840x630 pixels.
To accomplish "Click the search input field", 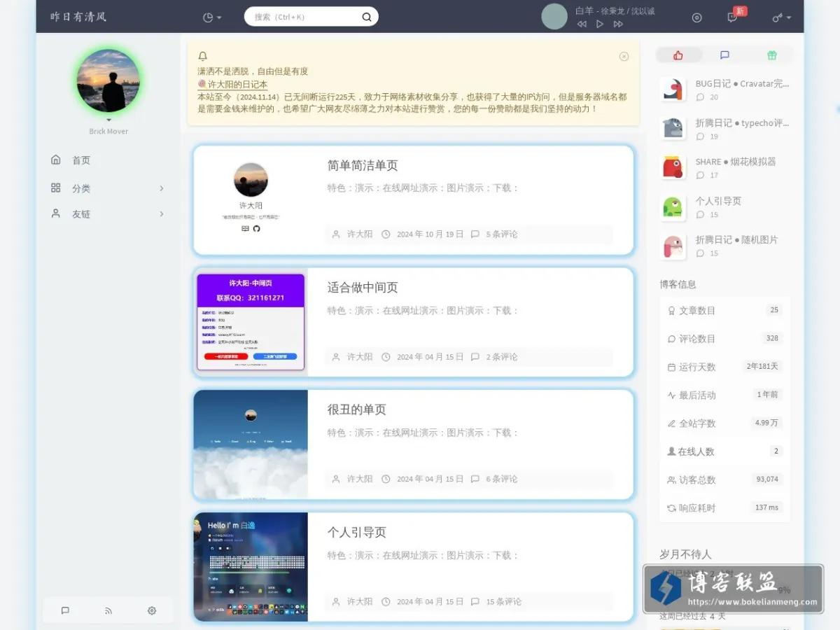I will point(304,17).
